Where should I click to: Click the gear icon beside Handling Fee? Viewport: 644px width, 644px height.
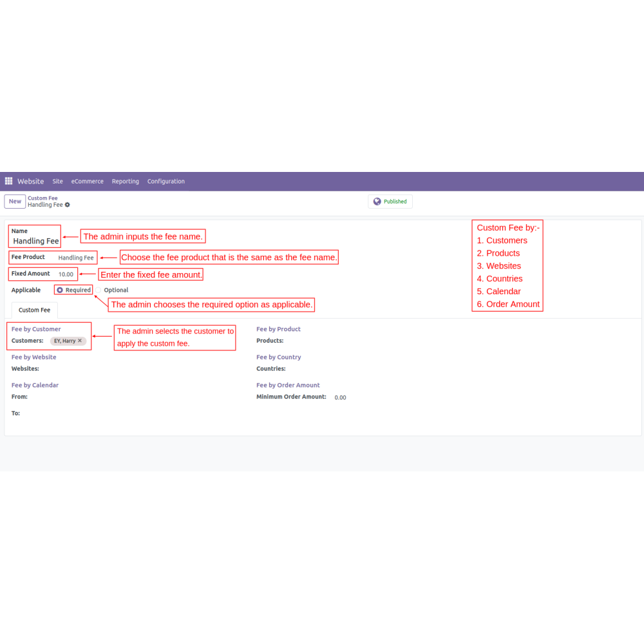(68, 205)
